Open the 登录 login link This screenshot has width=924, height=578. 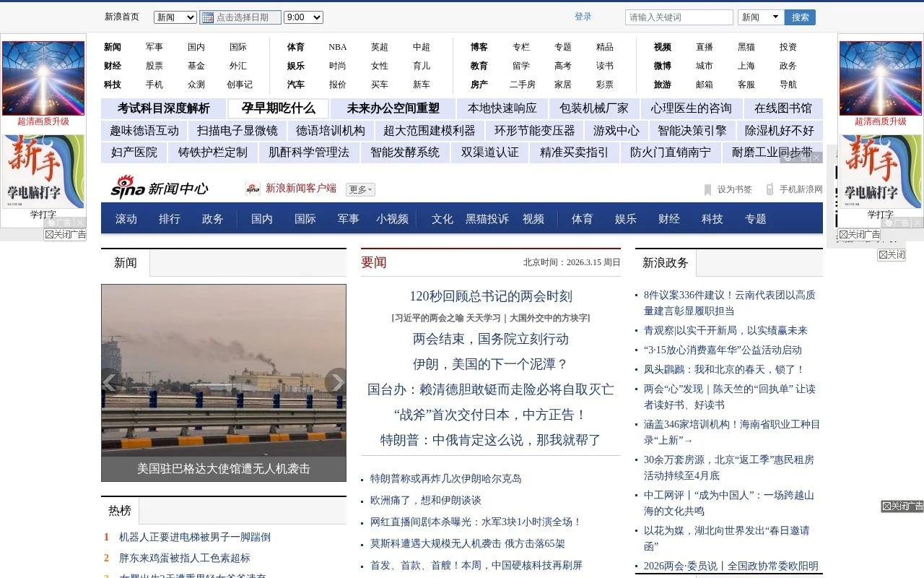point(583,17)
